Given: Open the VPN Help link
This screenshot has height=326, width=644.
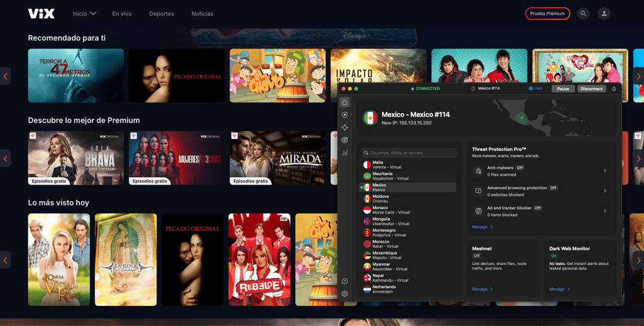Looking at the screenshot, I should (536, 89).
